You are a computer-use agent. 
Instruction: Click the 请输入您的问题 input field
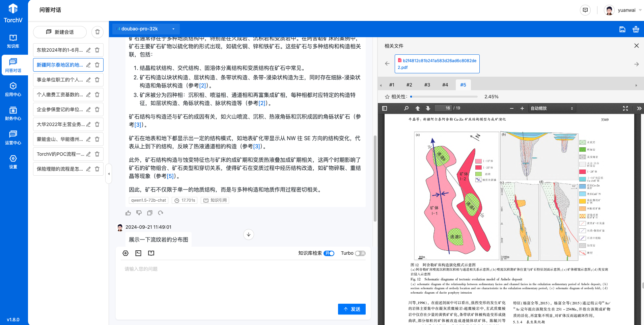tap(243, 280)
